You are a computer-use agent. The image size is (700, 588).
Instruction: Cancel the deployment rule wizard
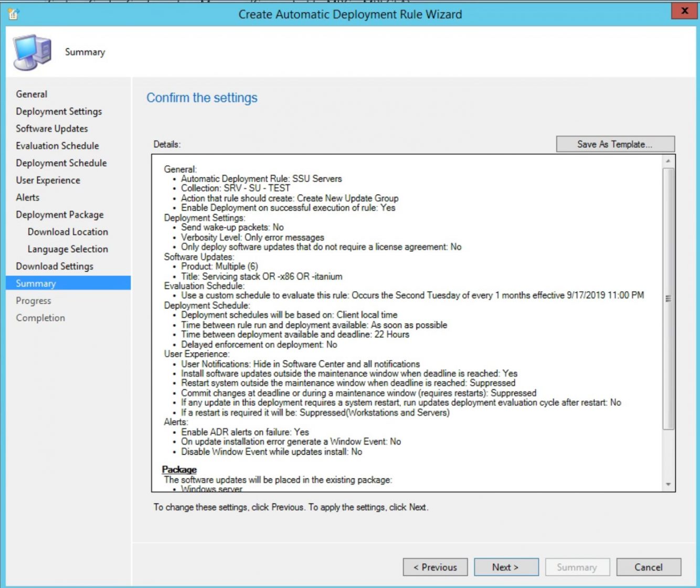pos(649,567)
